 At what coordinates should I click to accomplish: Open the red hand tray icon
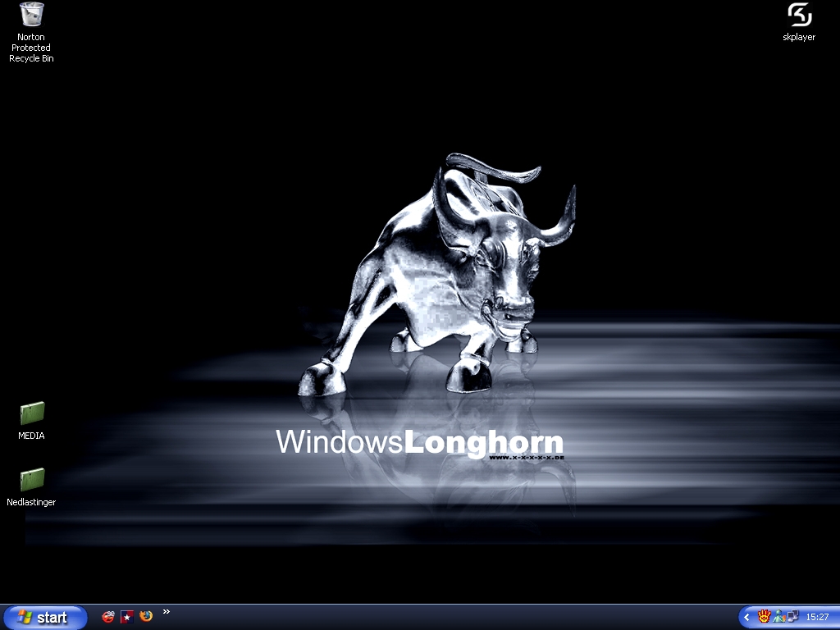(764, 617)
